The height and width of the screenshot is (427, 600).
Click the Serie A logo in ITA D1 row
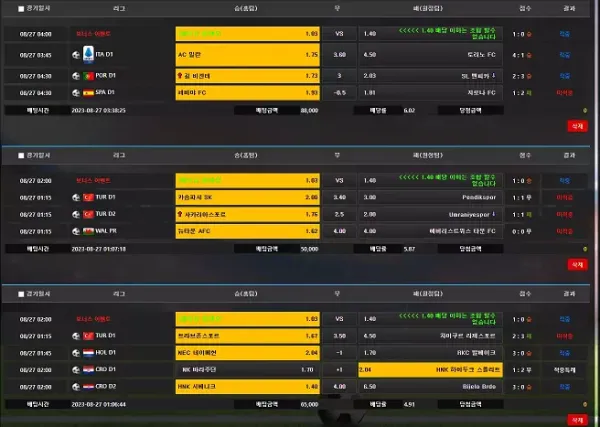(88, 55)
